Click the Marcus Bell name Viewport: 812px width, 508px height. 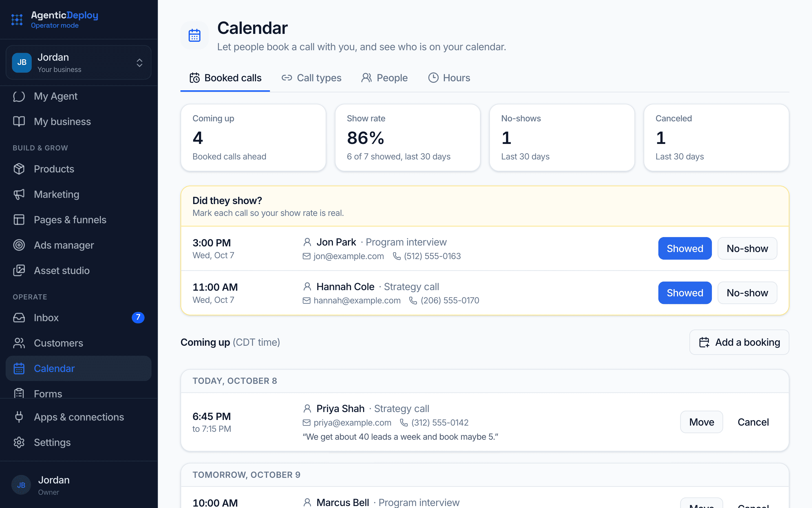click(x=343, y=502)
